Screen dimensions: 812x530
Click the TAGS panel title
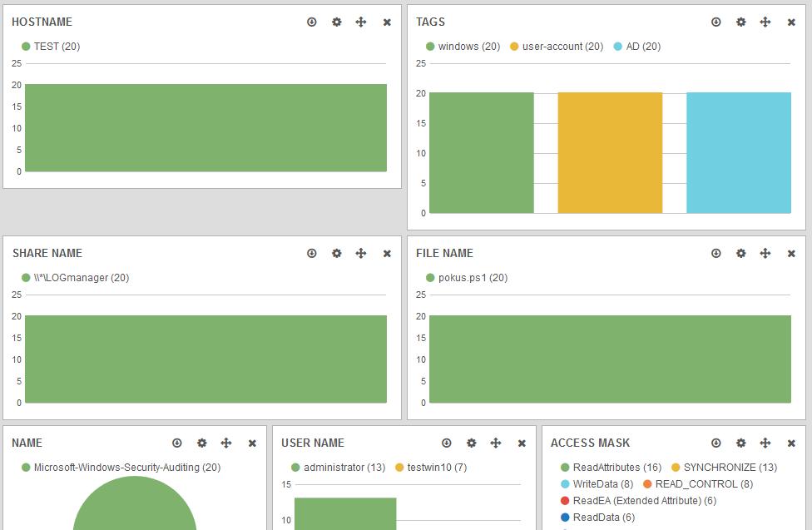[x=430, y=22]
